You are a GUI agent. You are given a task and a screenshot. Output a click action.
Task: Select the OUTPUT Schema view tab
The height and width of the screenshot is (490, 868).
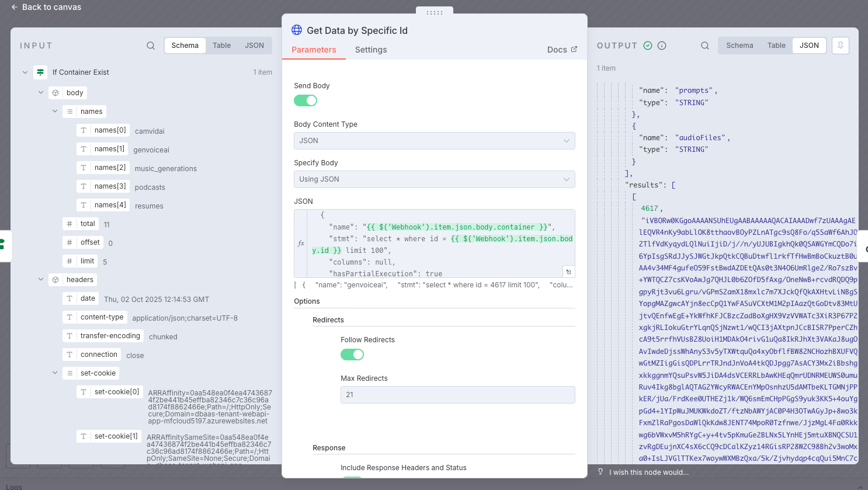coord(740,46)
